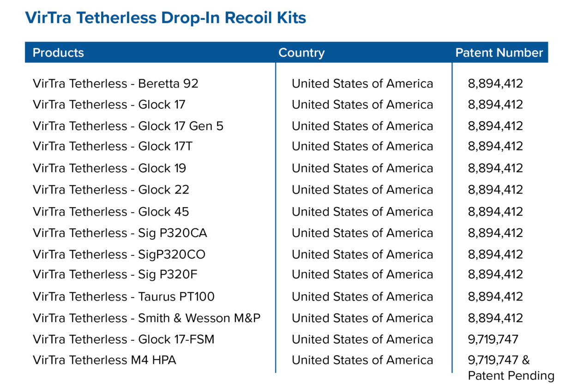Click patent number 9,719,747 in Glock 17-FSM row
The width and height of the screenshot is (577, 392).
pos(493,339)
